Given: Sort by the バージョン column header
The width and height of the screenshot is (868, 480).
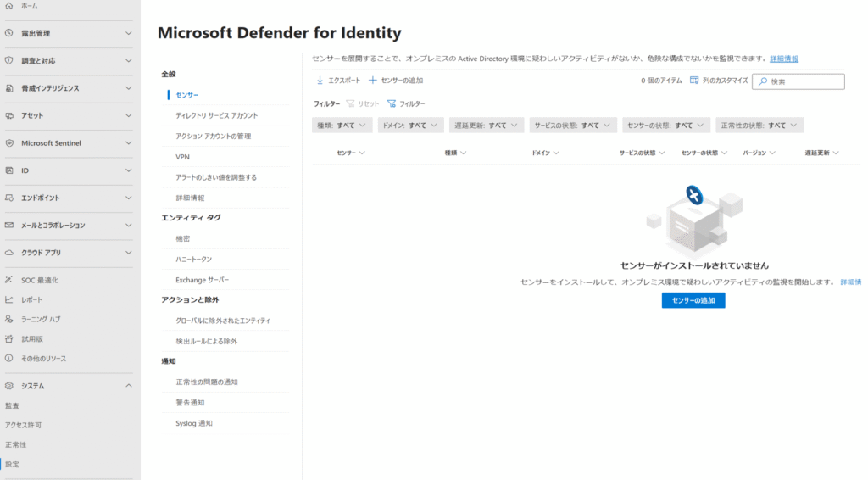Looking at the screenshot, I should pyautogui.click(x=759, y=153).
